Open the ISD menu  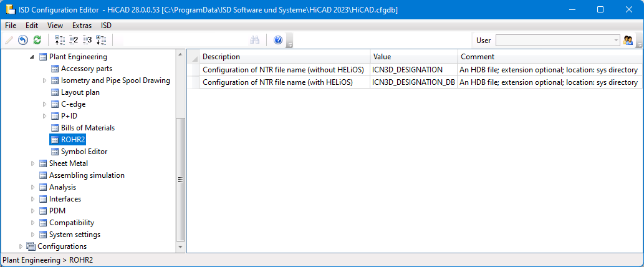point(106,26)
